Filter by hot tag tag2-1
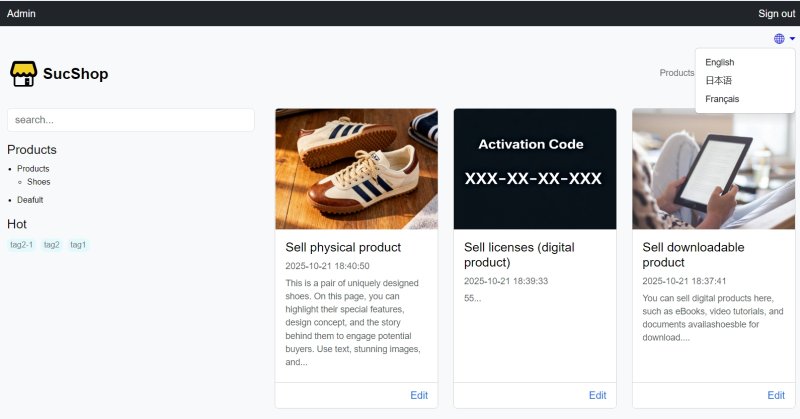Image resolution: width=800 pixels, height=419 pixels. click(x=22, y=245)
